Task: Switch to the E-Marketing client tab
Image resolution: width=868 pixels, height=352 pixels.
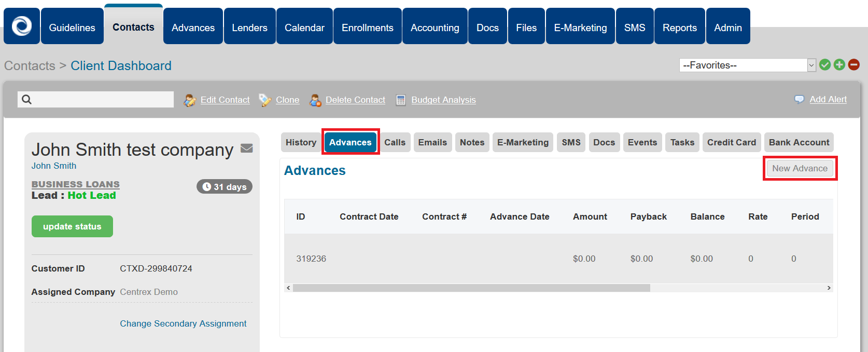Action: tap(523, 142)
